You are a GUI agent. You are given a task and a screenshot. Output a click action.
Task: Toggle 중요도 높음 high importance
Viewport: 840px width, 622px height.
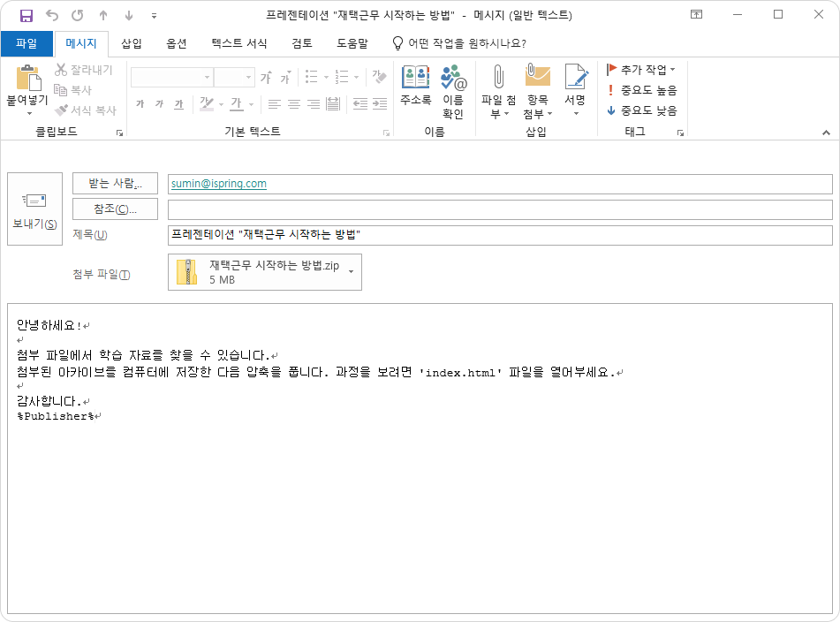click(642, 90)
